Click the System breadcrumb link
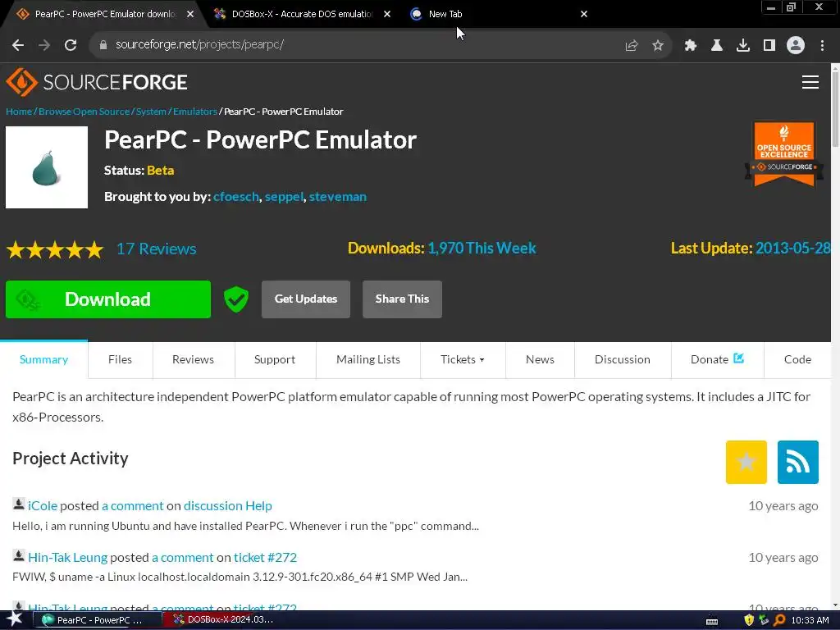840x630 pixels. click(x=151, y=112)
